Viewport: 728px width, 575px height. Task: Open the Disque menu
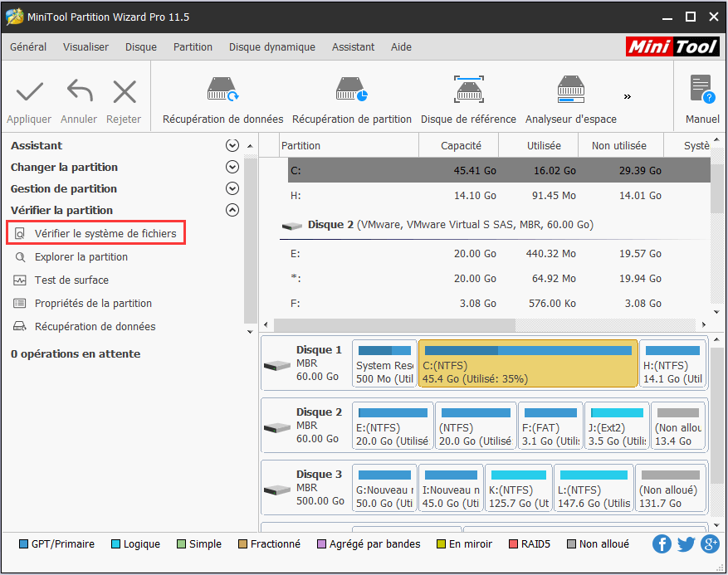tap(141, 46)
